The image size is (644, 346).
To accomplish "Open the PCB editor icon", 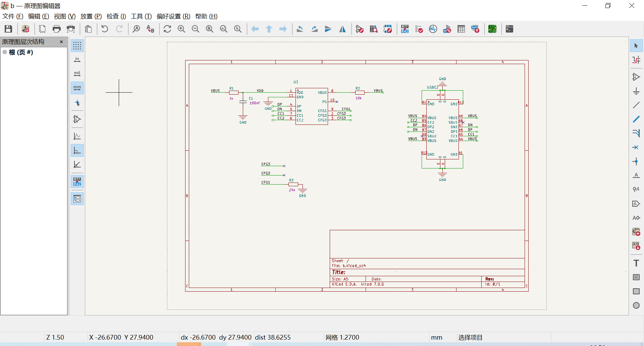I will (492, 29).
